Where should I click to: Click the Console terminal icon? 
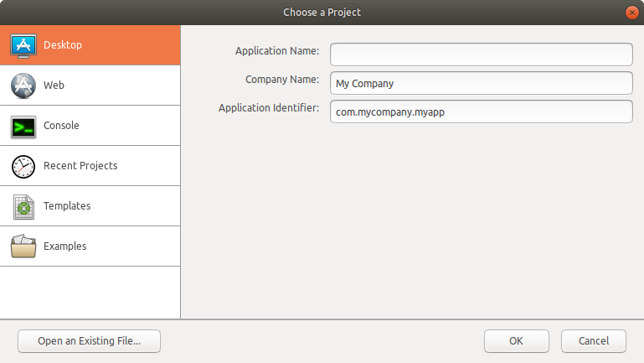point(23,127)
